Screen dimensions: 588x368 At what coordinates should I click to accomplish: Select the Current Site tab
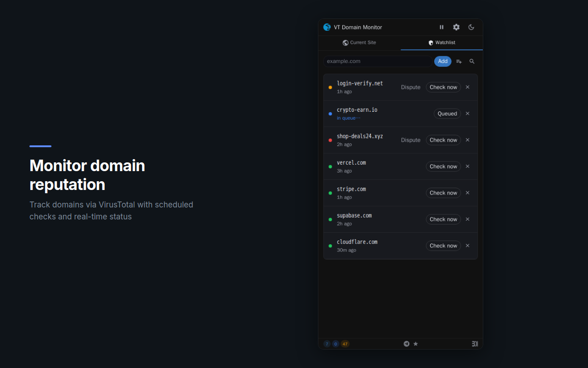coord(360,42)
